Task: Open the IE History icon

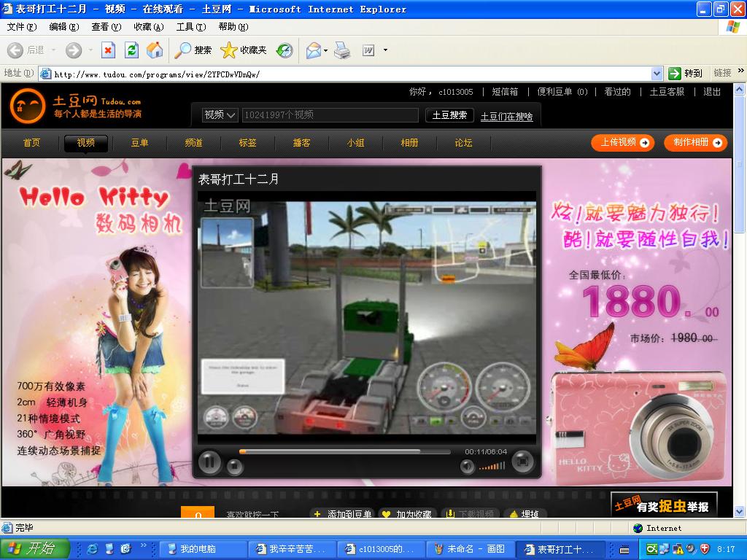Action: [285, 50]
